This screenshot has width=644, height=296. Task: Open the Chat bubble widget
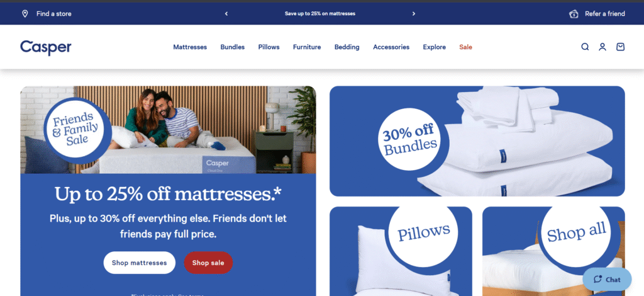click(x=607, y=280)
